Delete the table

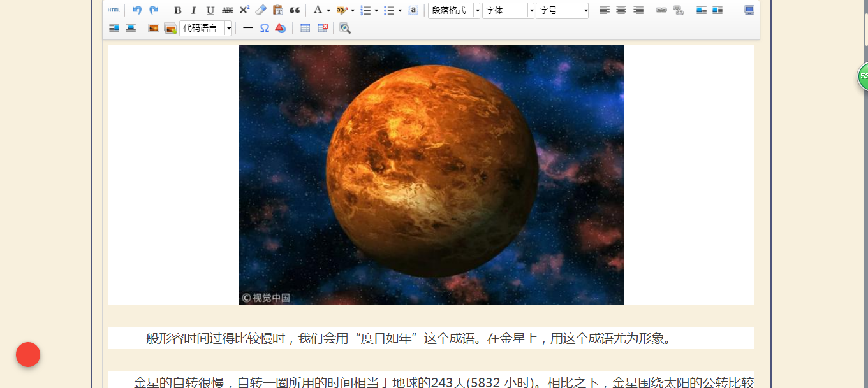coord(322,28)
